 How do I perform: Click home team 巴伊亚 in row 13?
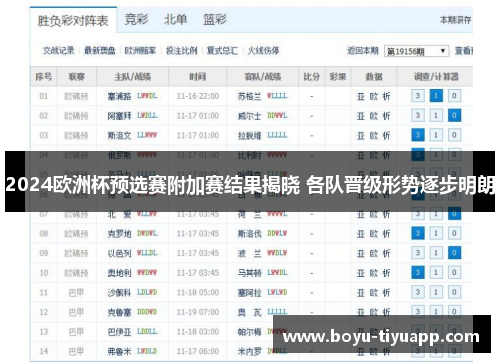[119, 332]
